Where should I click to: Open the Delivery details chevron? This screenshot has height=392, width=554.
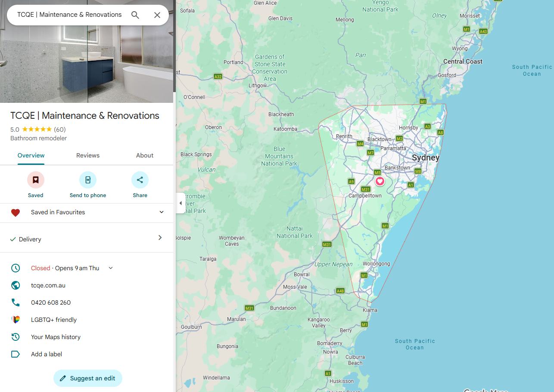click(160, 238)
